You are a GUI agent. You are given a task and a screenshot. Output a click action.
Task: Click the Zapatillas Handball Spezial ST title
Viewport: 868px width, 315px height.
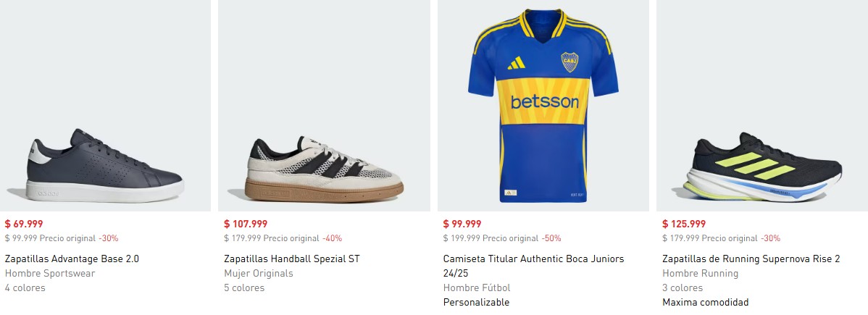[291, 259]
